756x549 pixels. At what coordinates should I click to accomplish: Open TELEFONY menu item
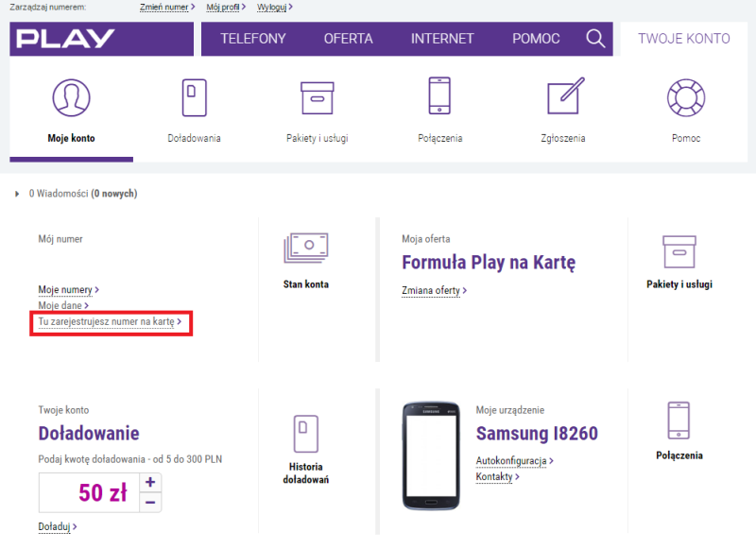click(x=253, y=39)
